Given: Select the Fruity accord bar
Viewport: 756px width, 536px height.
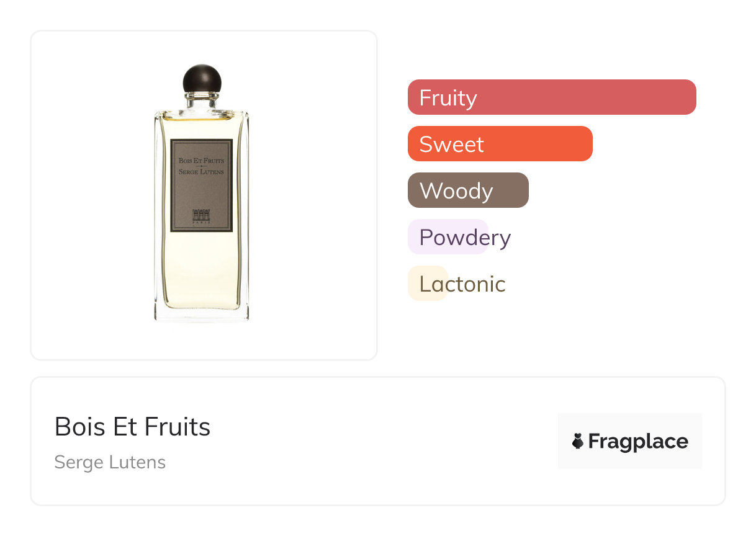Looking at the screenshot, I should [x=551, y=97].
